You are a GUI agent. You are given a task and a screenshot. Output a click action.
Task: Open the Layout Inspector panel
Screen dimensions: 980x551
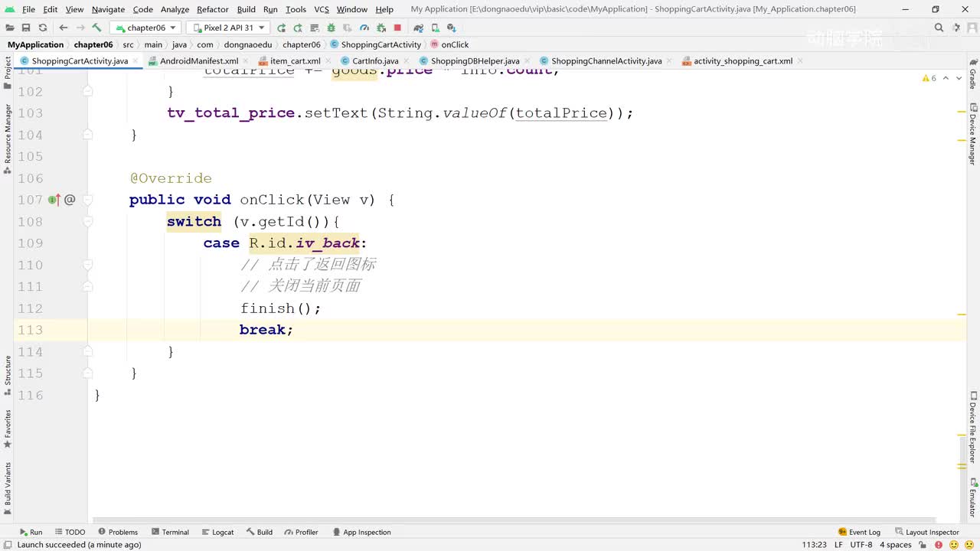(x=926, y=532)
